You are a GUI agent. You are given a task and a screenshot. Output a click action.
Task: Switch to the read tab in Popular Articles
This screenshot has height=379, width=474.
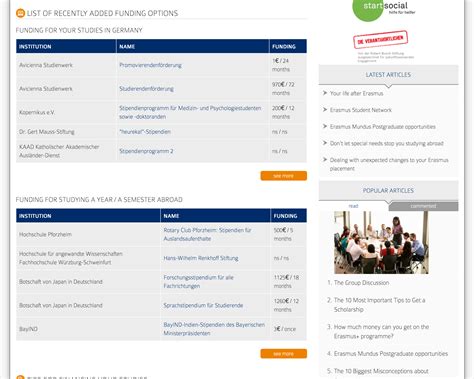click(353, 206)
